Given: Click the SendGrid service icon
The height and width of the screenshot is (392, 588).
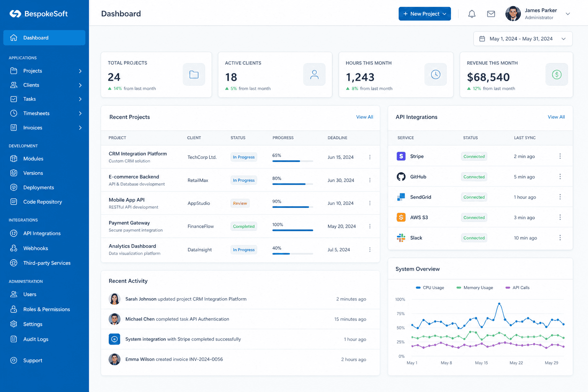Looking at the screenshot, I should (x=401, y=197).
